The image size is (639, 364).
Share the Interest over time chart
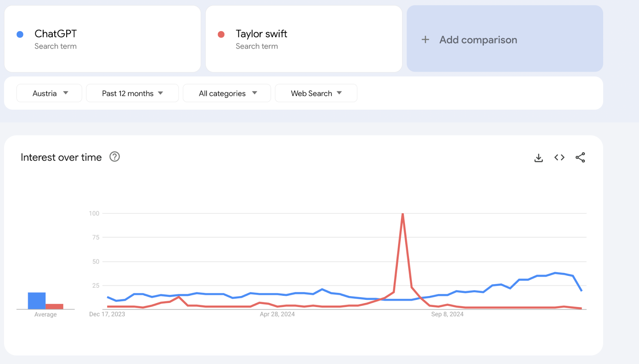(x=580, y=157)
